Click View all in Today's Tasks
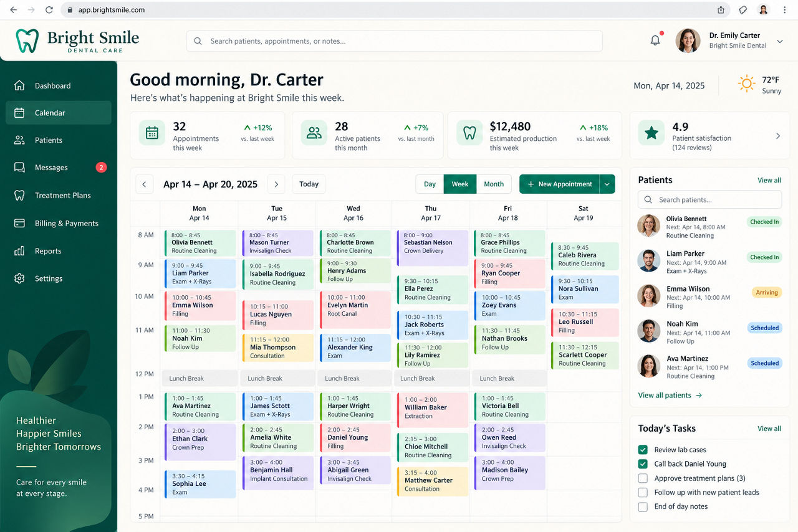This screenshot has width=798, height=532. click(x=769, y=429)
